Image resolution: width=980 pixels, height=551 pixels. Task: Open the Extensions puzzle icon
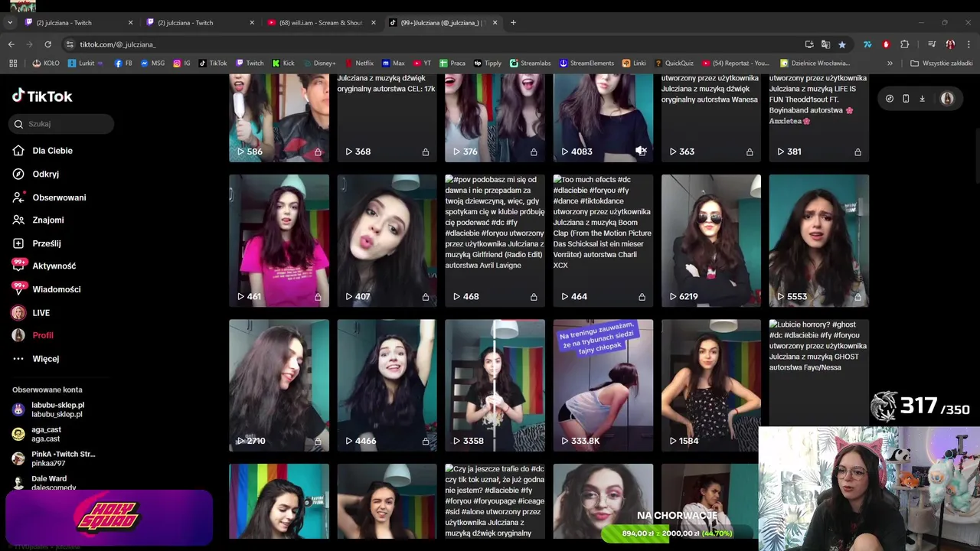904,44
